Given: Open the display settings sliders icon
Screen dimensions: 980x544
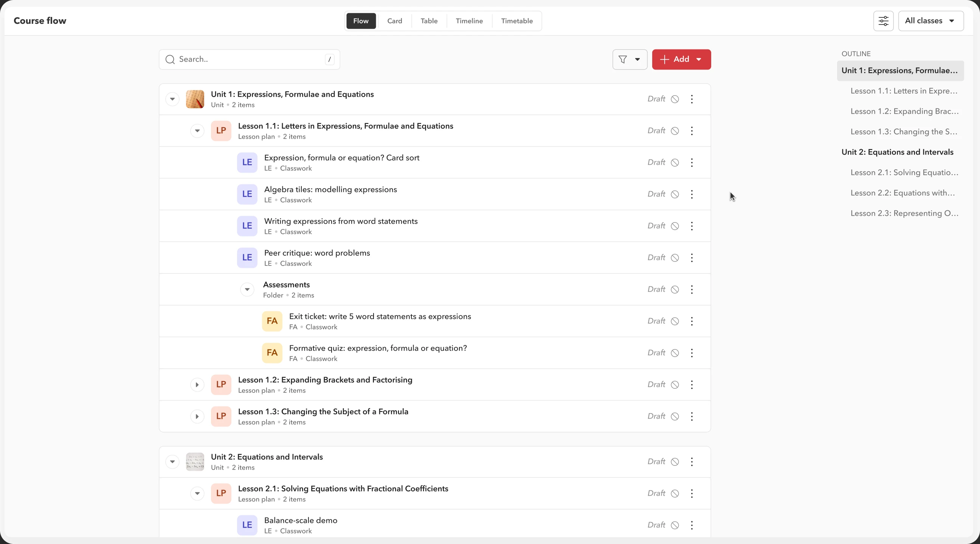Looking at the screenshot, I should click(883, 21).
